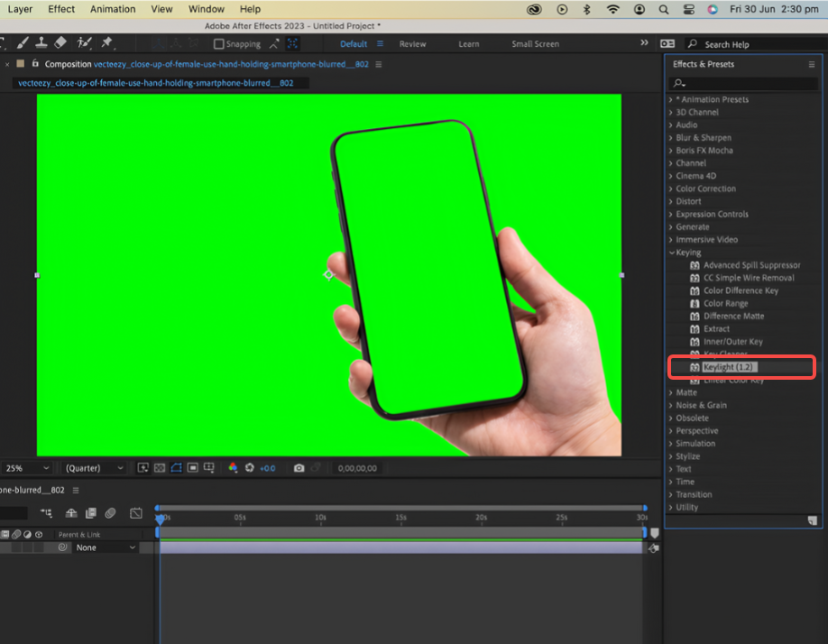Open the (Quarter) resolution dropdown

pyautogui.click(x=95, y=468)
